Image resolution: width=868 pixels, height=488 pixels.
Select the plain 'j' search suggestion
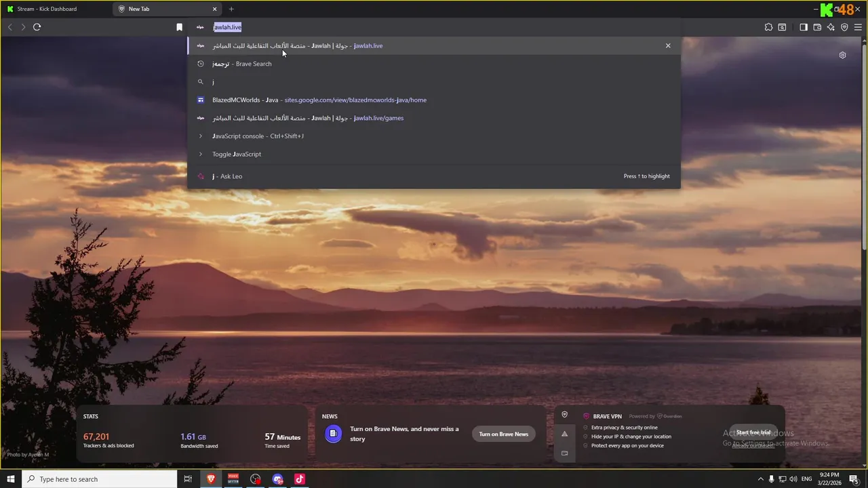pyautogui.click(x=434, y=82)
